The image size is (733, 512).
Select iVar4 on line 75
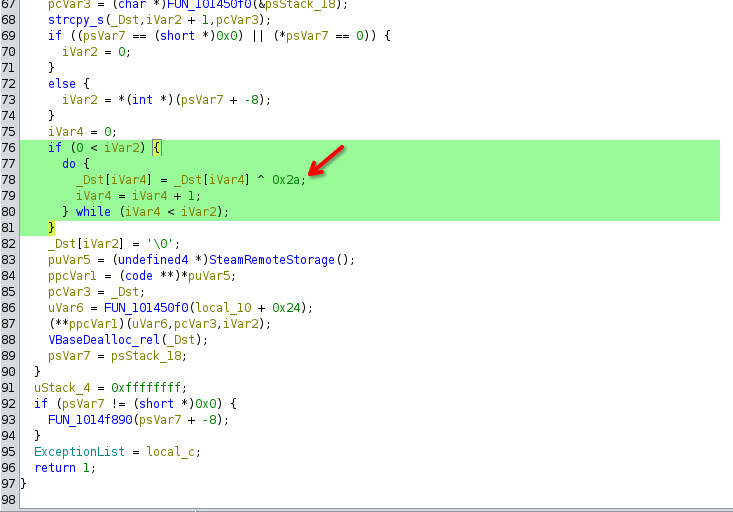[x=65, y=132]
